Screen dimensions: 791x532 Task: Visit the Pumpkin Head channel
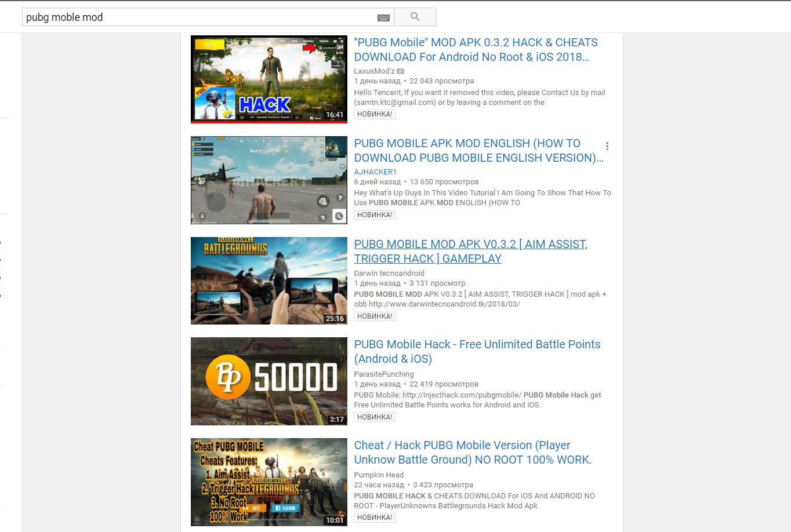(379, 475)
